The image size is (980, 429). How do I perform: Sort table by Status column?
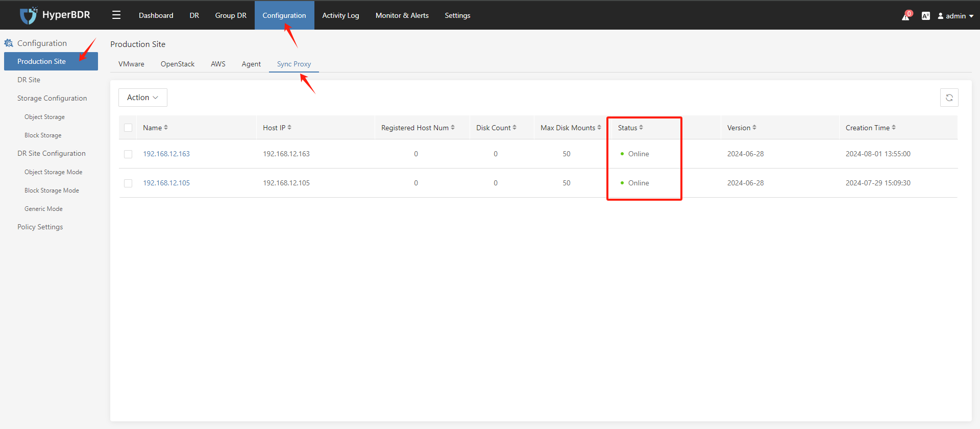(x=641, y=128)
